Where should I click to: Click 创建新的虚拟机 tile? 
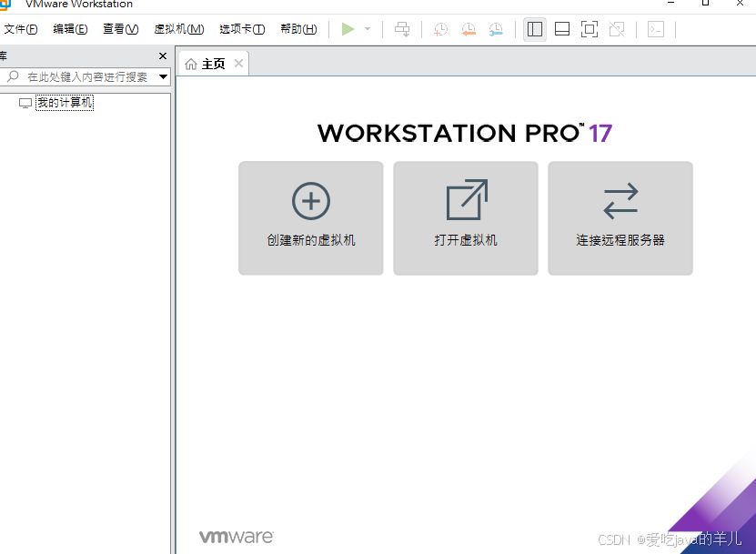[311, 218]
